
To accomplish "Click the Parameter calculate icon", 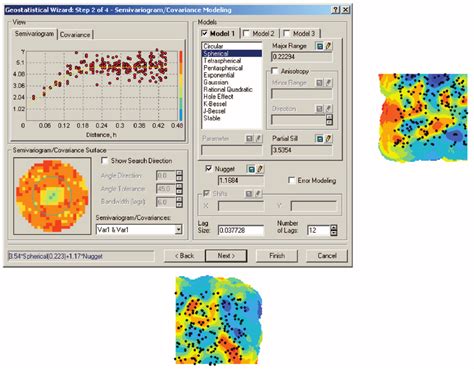I will pyautogui.click(x=249, y=138).
